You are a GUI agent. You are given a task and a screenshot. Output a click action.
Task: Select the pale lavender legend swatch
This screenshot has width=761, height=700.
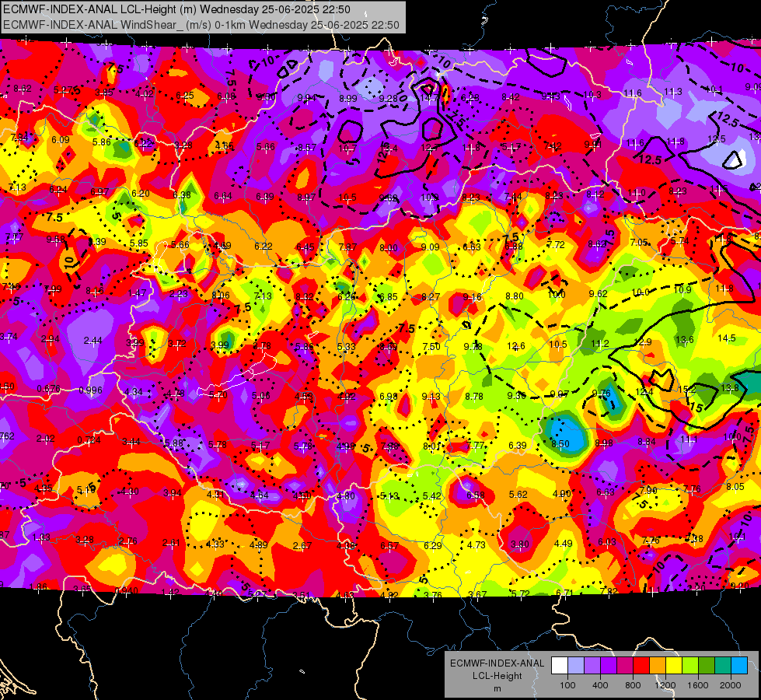click(x=576, y=666)
